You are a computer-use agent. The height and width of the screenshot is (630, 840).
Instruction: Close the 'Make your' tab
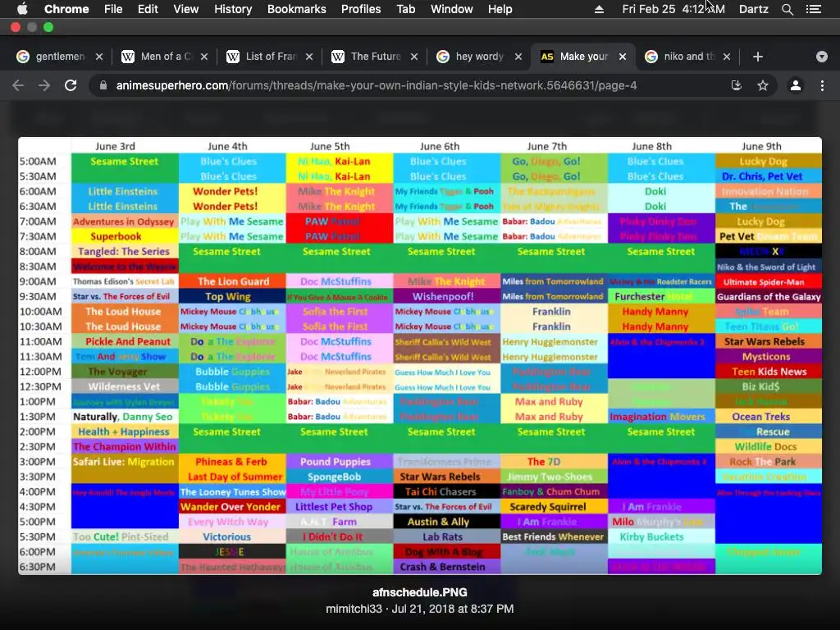(623, 57)
